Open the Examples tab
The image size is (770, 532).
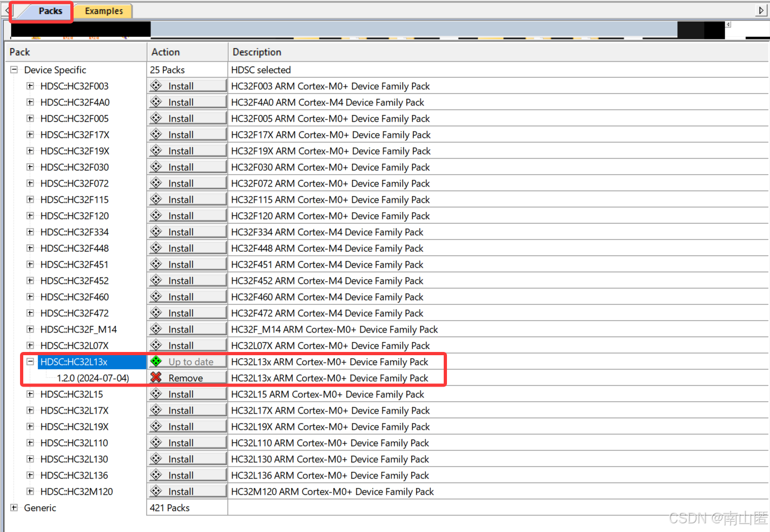point(103,11)
